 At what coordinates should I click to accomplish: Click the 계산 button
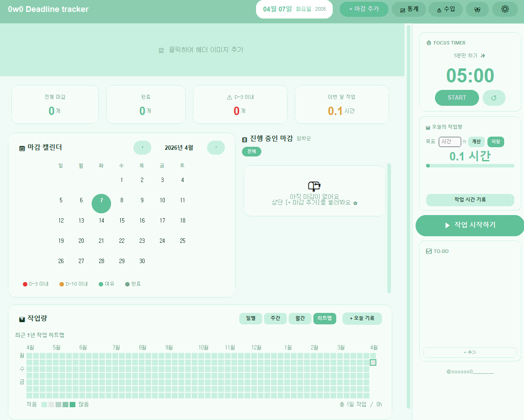476,141
